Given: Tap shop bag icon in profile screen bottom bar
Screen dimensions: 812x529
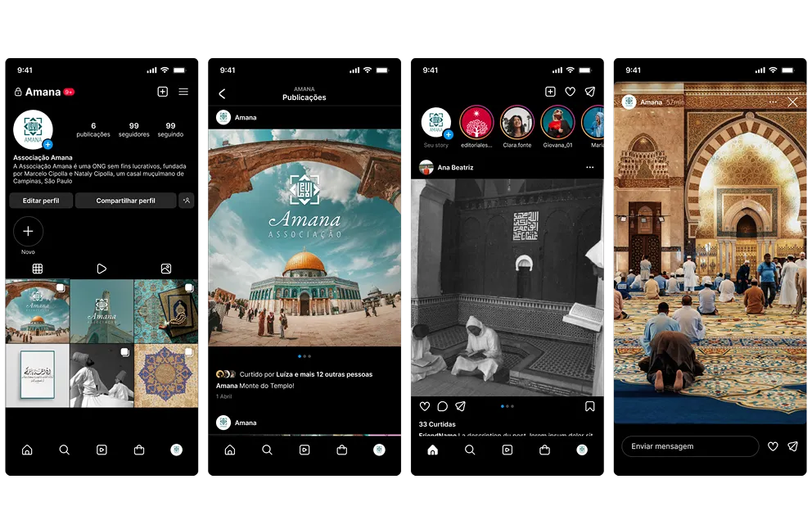Looking at the screenshot, I should click(139, 450).
